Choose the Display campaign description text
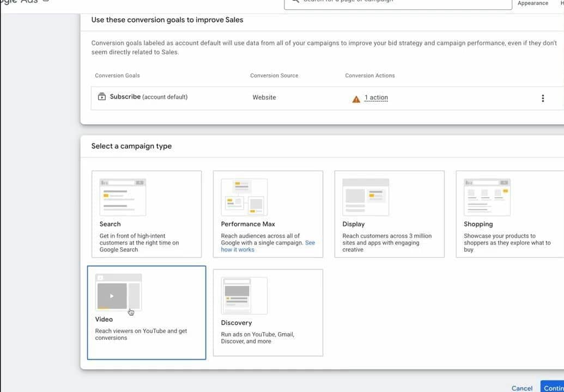Image resolution: width=564 pixels, height=392 pixels. click(386, 243)
